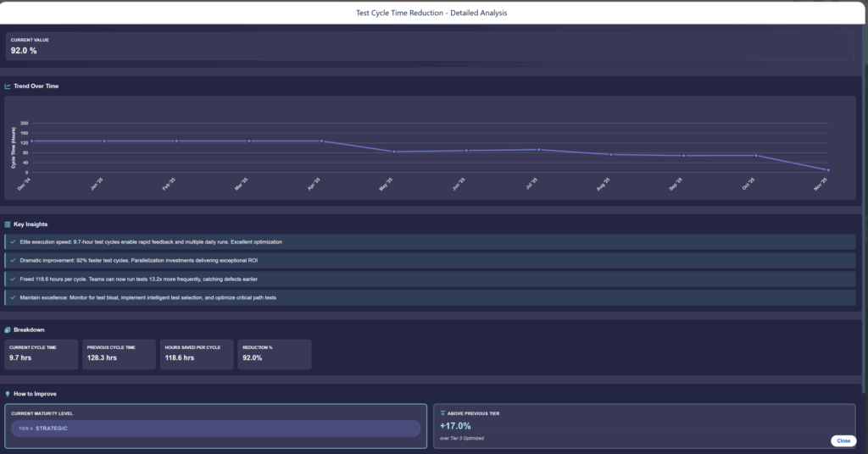
Task: Click the May '25 data point on chart
Action: point(393,152)
